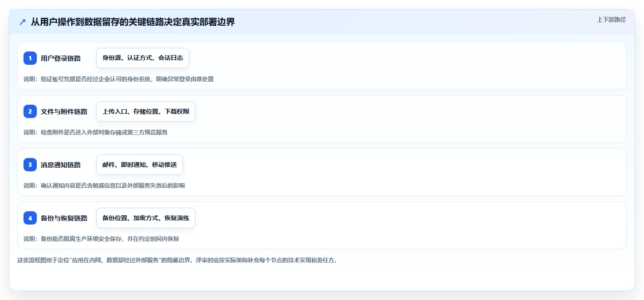Select the 上下游路径 label in header
Screen dimensions: 644x300
611,20
